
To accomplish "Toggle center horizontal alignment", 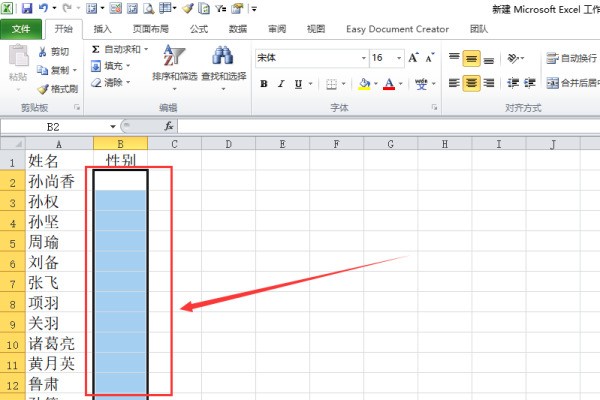I will pos(471,83).
